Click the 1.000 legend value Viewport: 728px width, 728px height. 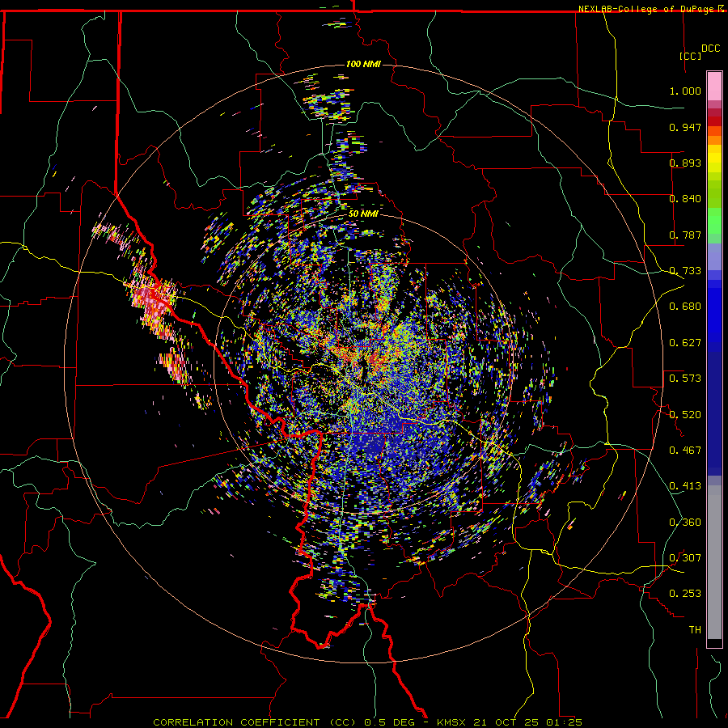685,91
